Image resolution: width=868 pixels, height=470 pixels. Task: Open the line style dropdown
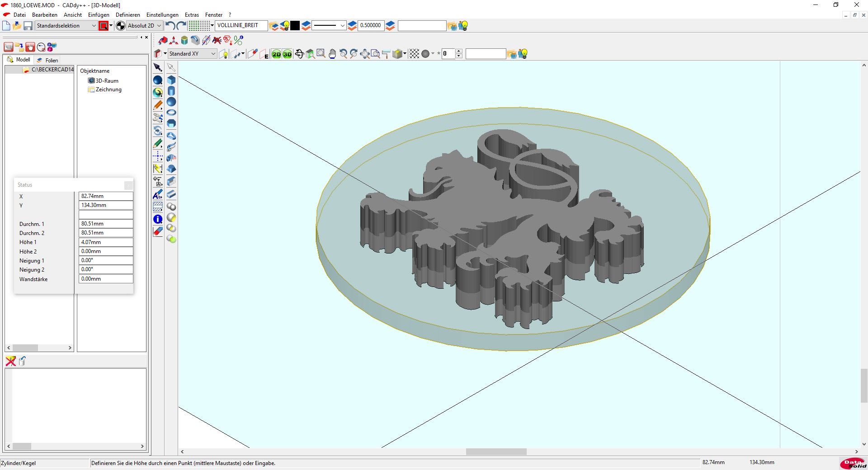click(x=329, y=26)
